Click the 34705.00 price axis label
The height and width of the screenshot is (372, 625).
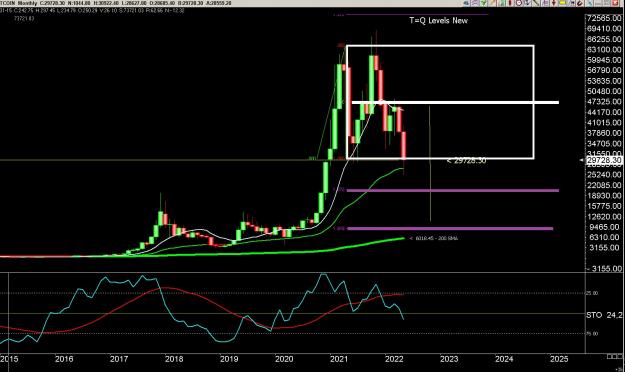click(604, 144)
